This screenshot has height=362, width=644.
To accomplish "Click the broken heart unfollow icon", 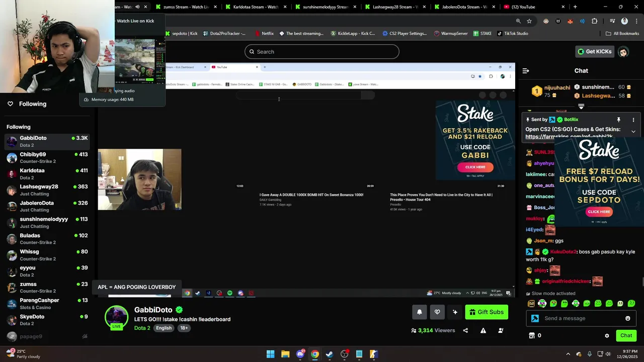I will pos(437,312).
